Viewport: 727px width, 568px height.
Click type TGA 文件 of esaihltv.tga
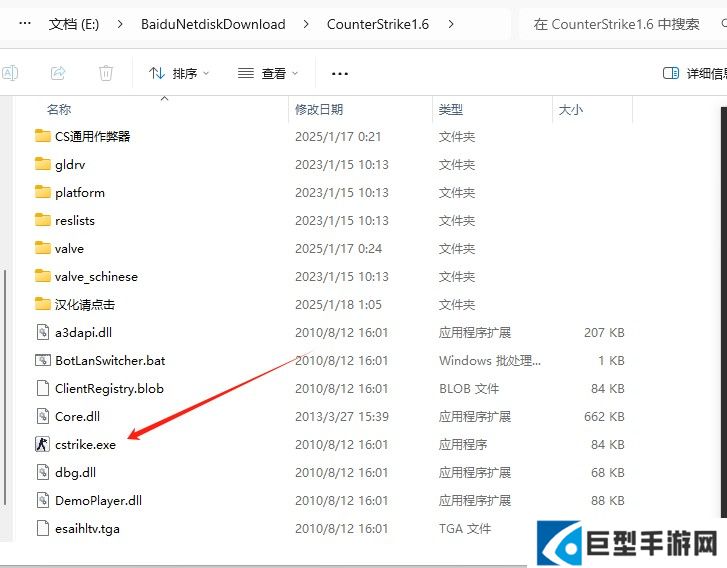coord(465,529)
